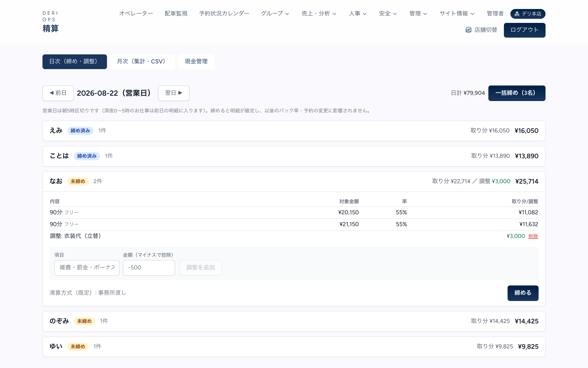Focus the 項目 adjustment item field

pyautogui.click(x=87, y=268)
